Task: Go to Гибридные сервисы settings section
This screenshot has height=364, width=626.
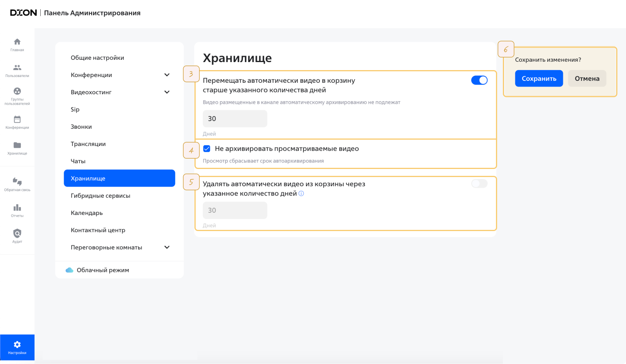Action: click(x=100, y=196)
